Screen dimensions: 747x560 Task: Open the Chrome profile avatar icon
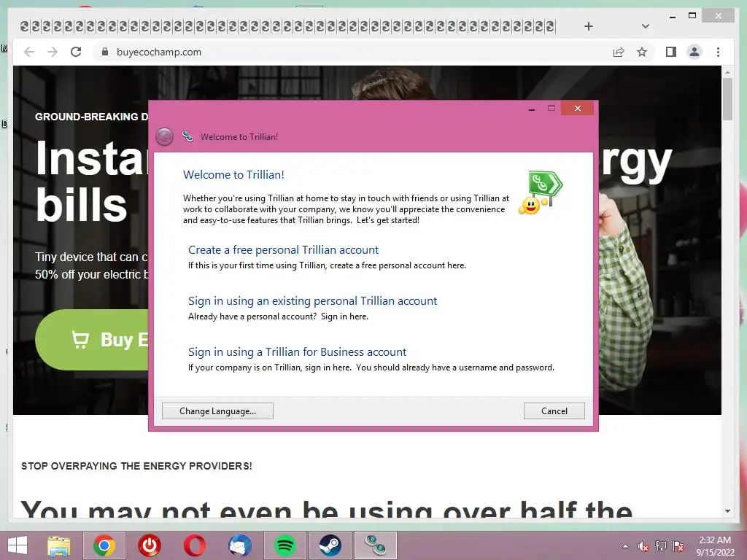tap(694, 52)
